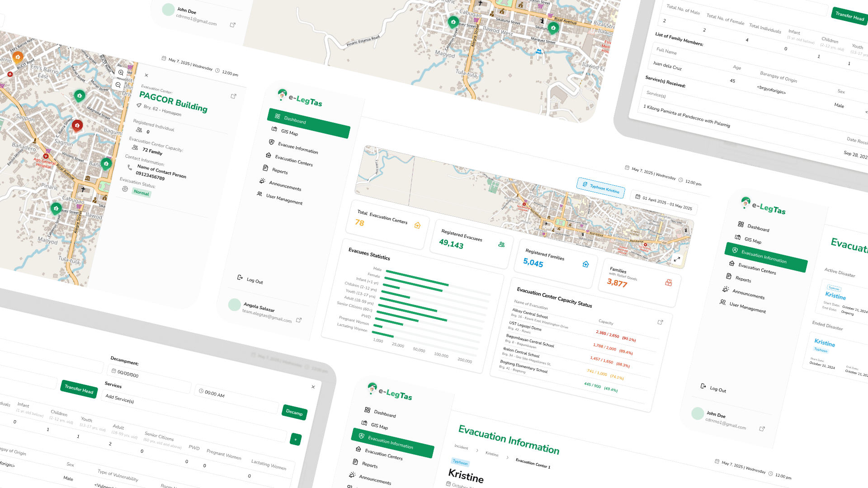The image size is (868, 488).
Task: Zoom in on the PAGCOR Building map
Action: pos(121,72)
